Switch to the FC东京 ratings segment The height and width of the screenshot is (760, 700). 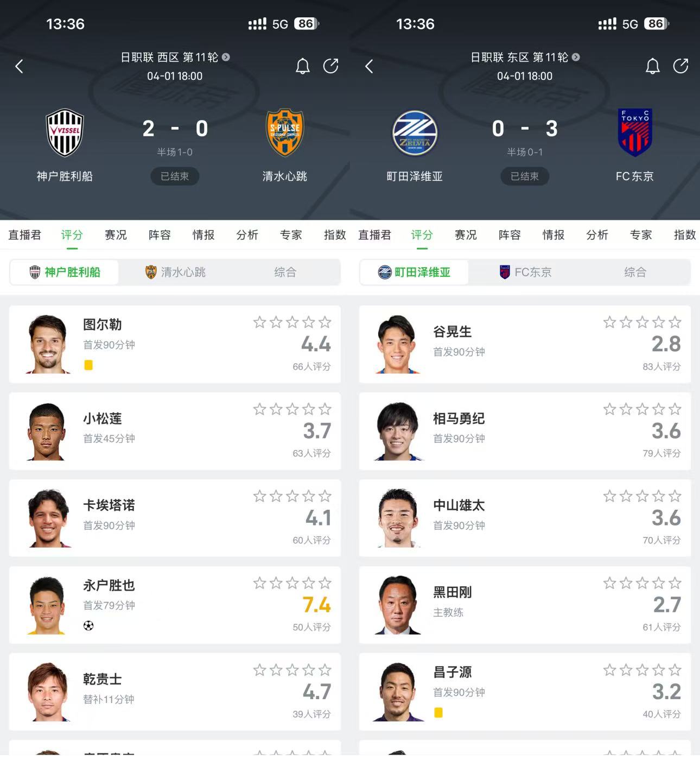tap(525, 272)
